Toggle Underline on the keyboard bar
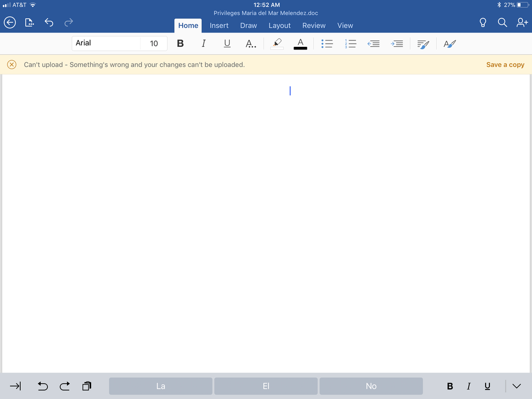This screenshot has width=532, height=399. (x=487, y=386)
